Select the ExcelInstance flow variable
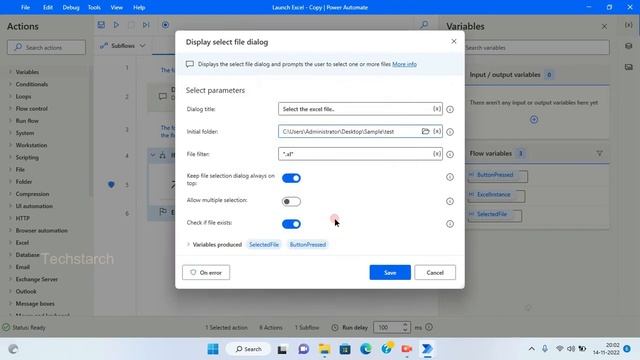This screenshot has width=640, height=360. tap(494, 195)
